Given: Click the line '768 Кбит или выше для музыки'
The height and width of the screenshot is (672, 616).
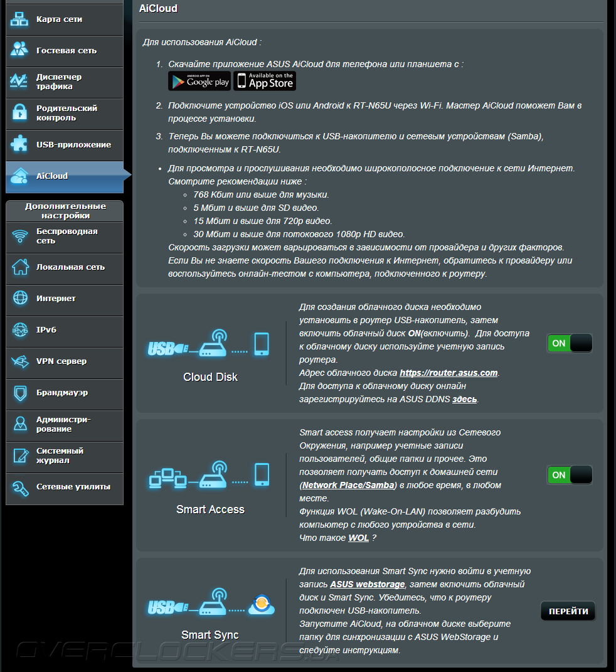Looking at the screenshot, I should coord(261,195).
